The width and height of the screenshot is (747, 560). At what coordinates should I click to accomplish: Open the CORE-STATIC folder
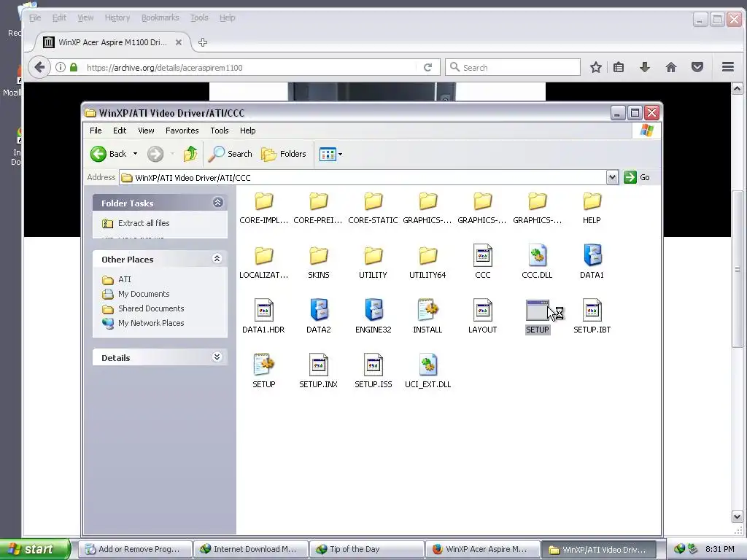click(373, 208)
